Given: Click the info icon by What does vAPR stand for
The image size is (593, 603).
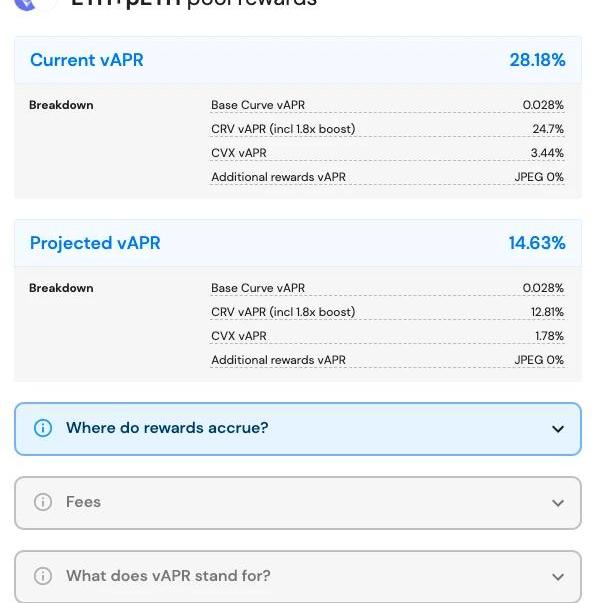Looking at the screenshot, I should [43, 576].
